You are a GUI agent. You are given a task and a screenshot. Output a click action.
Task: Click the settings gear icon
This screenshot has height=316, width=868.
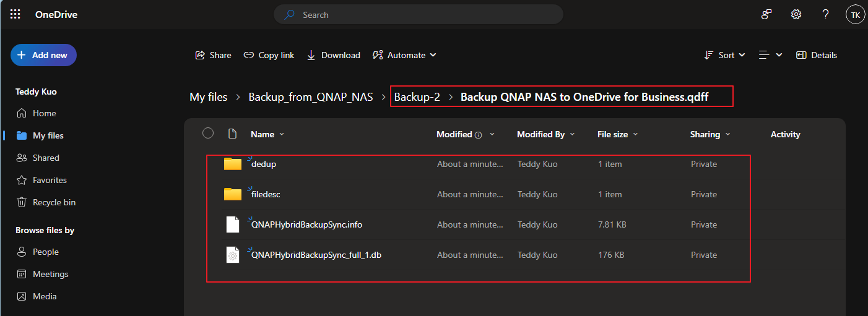[x=796, y=14]
